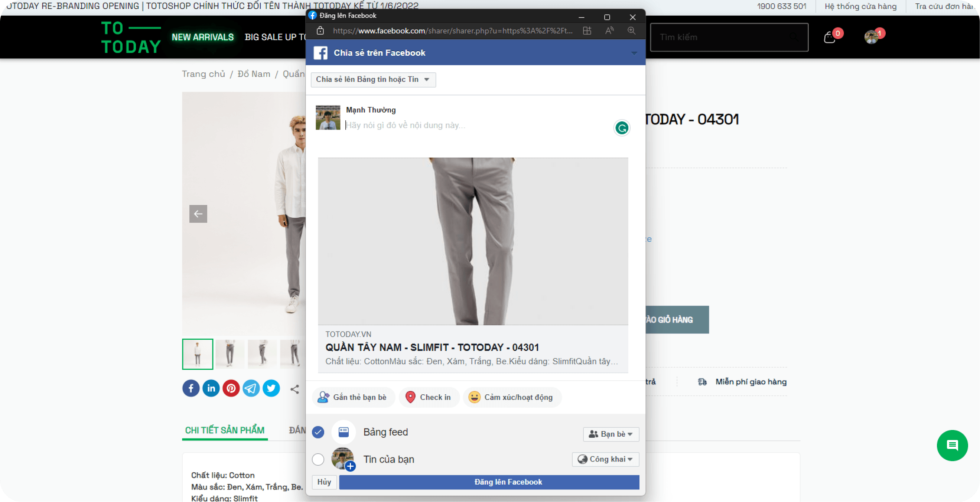The image size is (980, 502).
Task: Click Miễn phí giao hàng text
Action: tap(751, 381)
